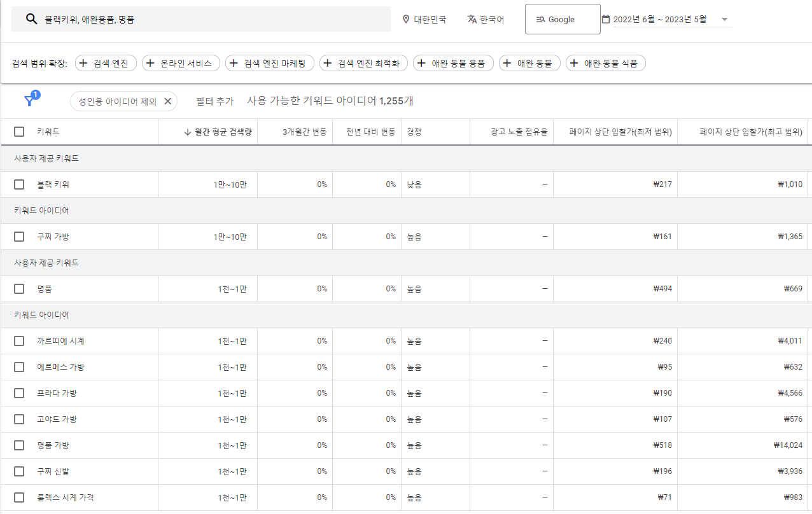Click the first 사용자 제공 키워드 section header
The height and width of the screenshot is (514, 812).
click(x=46, y=158)
